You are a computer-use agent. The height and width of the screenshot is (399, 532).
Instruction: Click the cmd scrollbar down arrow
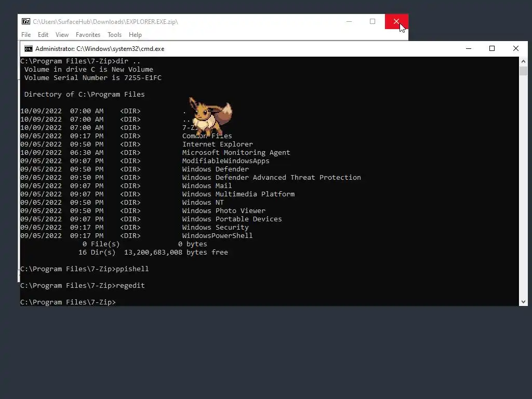point(523,302)
